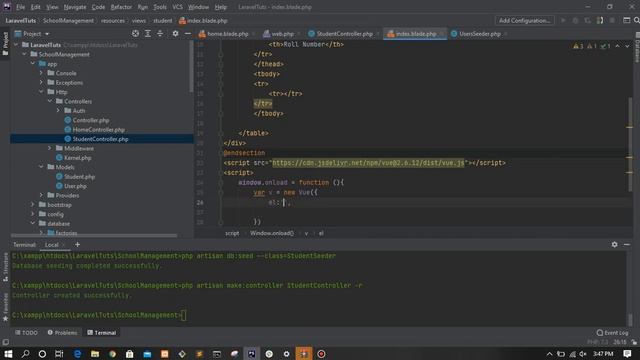This screenshot has width=640, height=360.
Task: Open Microsoft Edge from taskbar
Action: (x=77, y=354)
